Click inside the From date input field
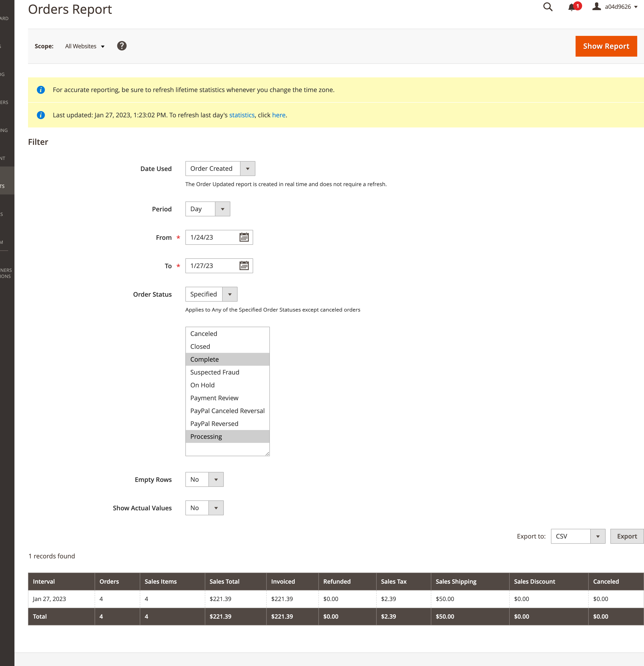This screenshot has height=666, width=644. pos(211,237)
